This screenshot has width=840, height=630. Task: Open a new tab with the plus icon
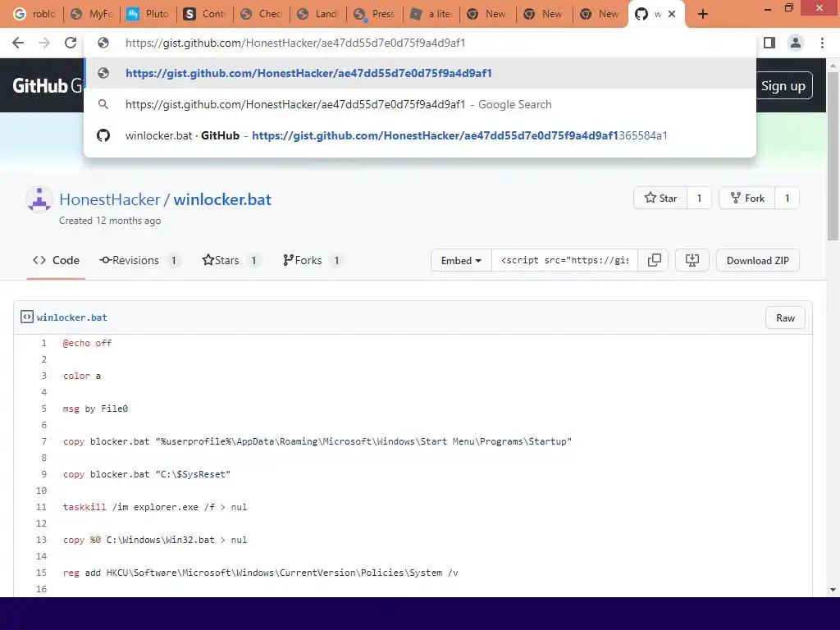tap(703, 14)
